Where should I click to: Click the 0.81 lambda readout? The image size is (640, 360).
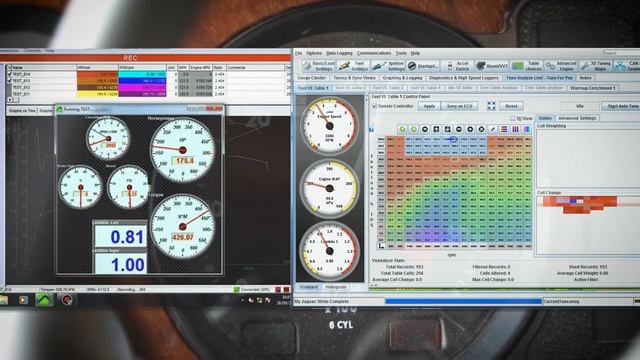pos(120,237)
